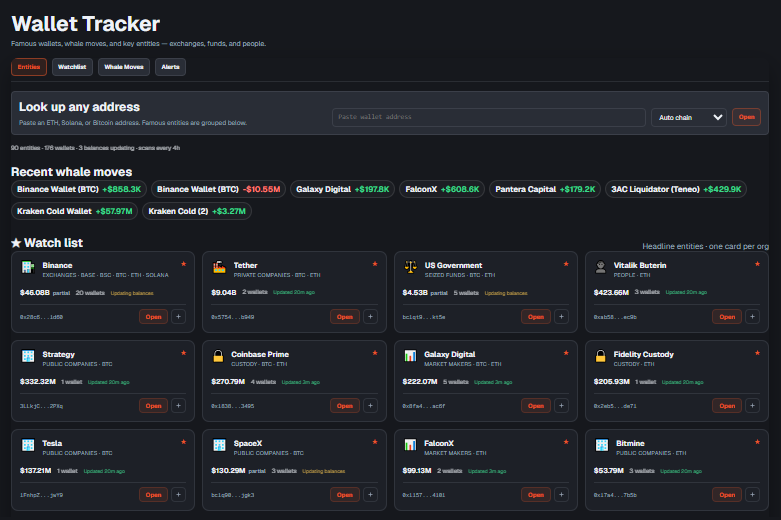Image resolution: width=781 pixels, height=520 pixels.
Task: Click the Fidelity Custody lock icon
Action: pos(601,356)
